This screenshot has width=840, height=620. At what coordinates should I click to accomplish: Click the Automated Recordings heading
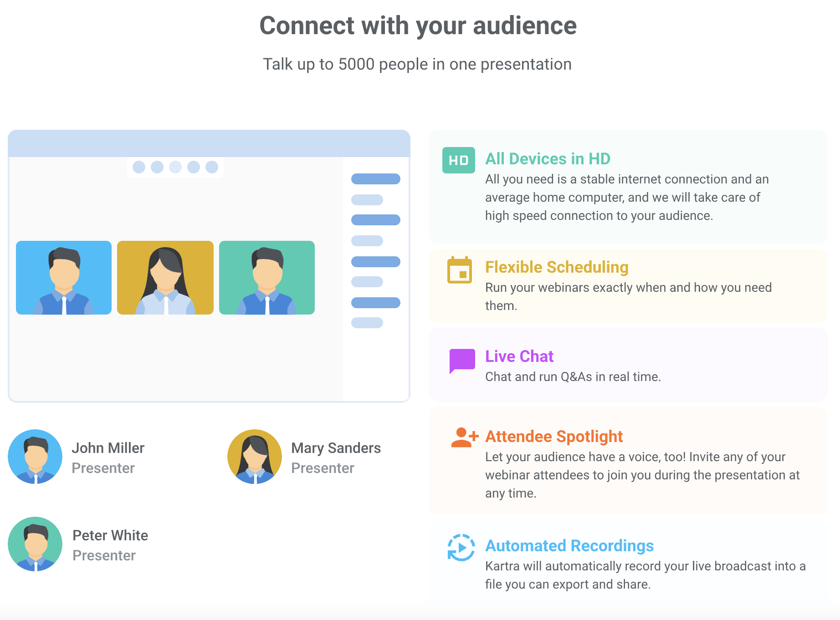(x=569, y=546)
